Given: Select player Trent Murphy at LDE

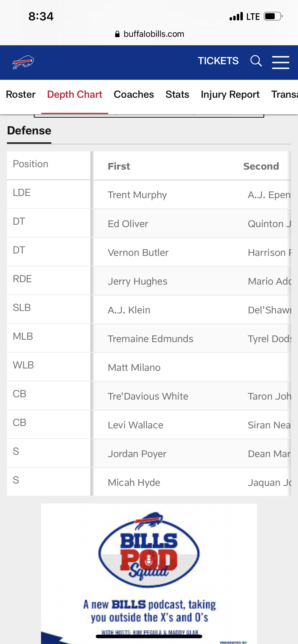Looking at the screenshot, I should pyautogui.click(x=137, y=195).
